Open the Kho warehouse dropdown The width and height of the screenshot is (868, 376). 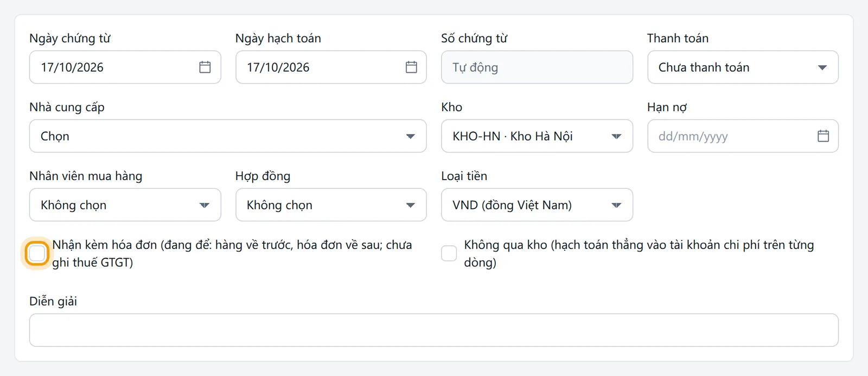click(x=537, y=136)
